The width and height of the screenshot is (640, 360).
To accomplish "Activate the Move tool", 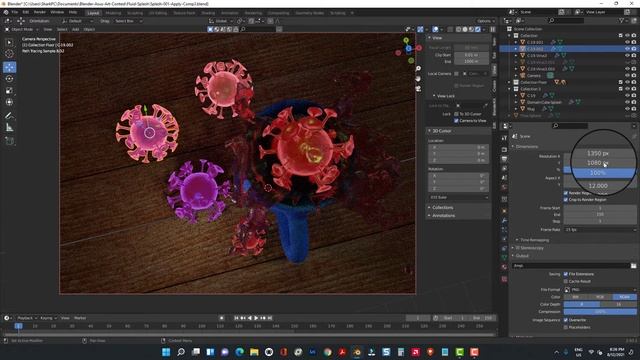I will tap(9, 67).
